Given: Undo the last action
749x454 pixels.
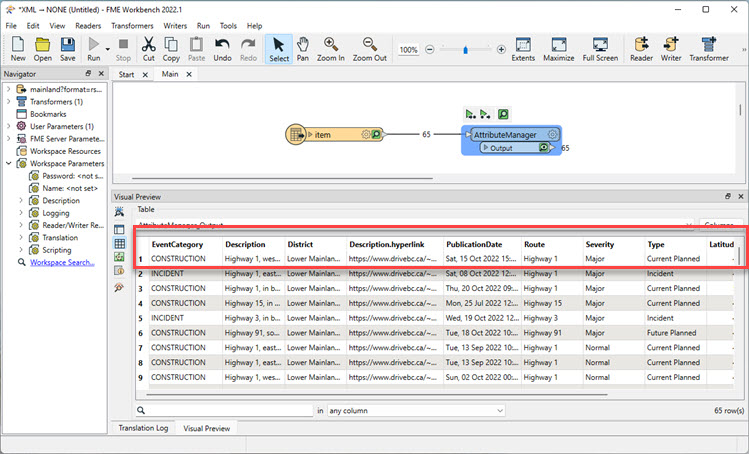Looking at the screenshot, I should 222,49.
